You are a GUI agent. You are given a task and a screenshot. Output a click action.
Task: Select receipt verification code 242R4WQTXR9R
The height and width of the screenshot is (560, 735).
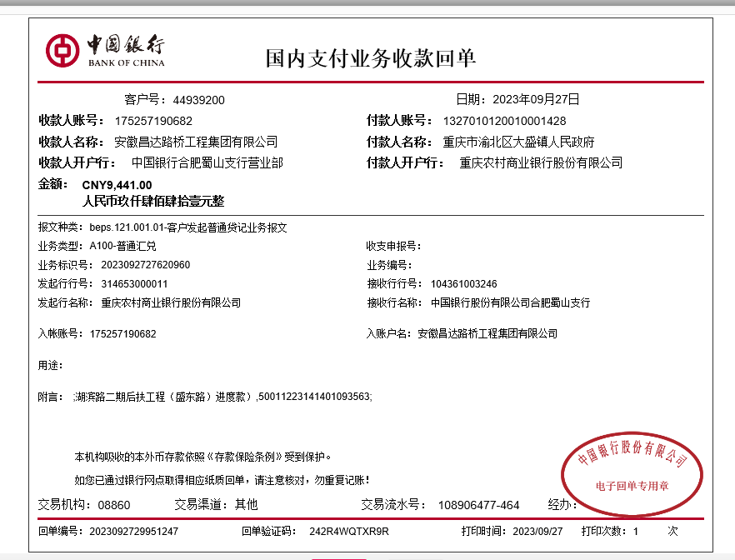(349, 531)
